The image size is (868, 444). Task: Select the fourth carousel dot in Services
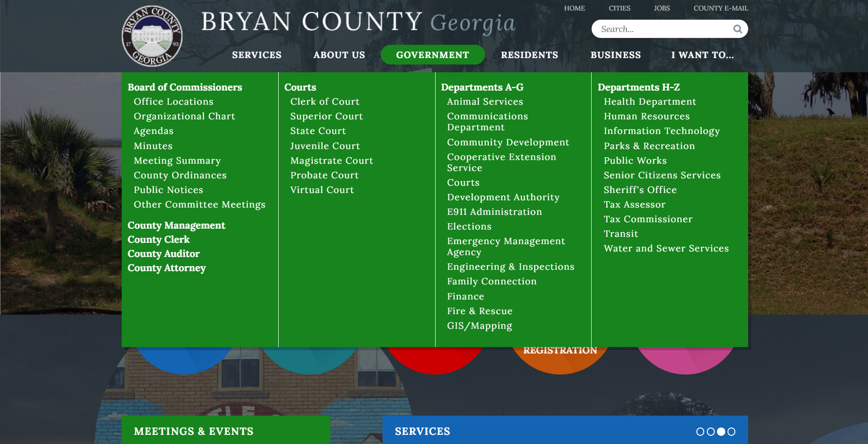[x=732, y=432]
